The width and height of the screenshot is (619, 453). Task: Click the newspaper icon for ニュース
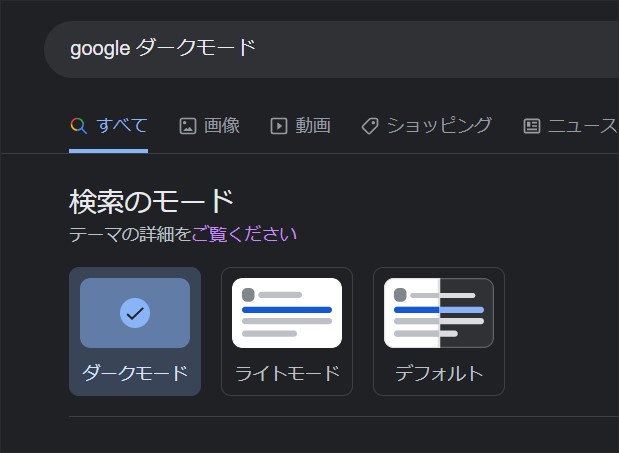click(532, 126)
